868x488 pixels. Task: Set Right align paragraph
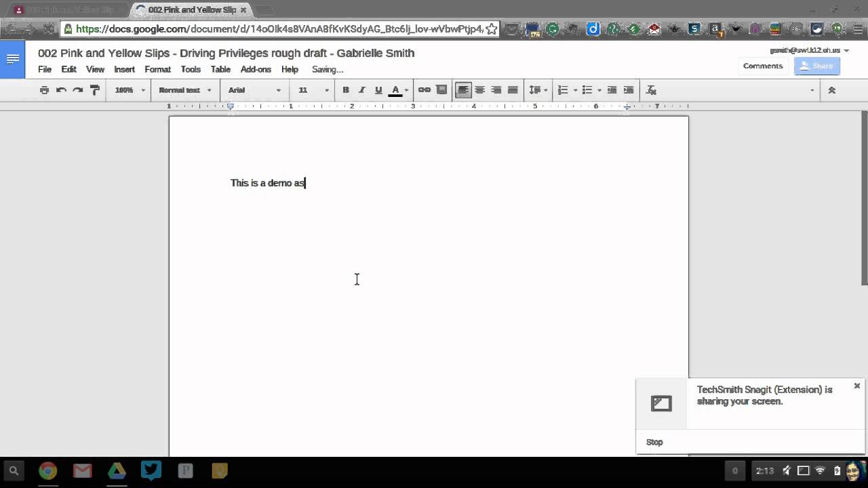point(496,90)
